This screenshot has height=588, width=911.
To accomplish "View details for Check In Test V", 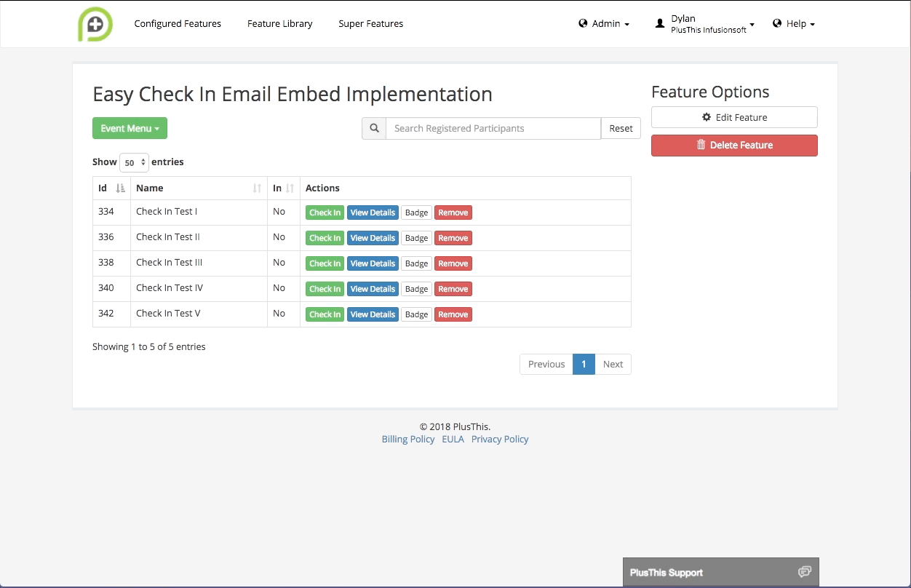I will pos(373,314).
